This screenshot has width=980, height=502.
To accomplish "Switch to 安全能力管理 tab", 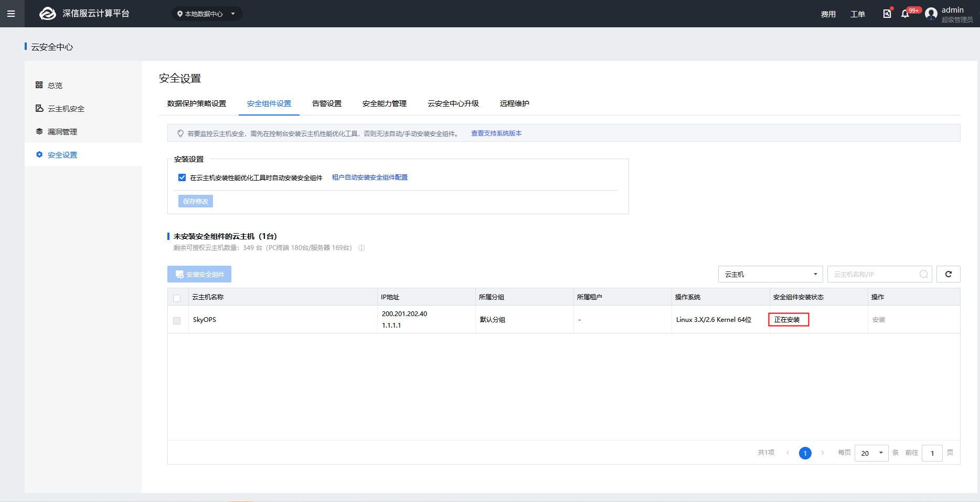I will coord(385,103).
